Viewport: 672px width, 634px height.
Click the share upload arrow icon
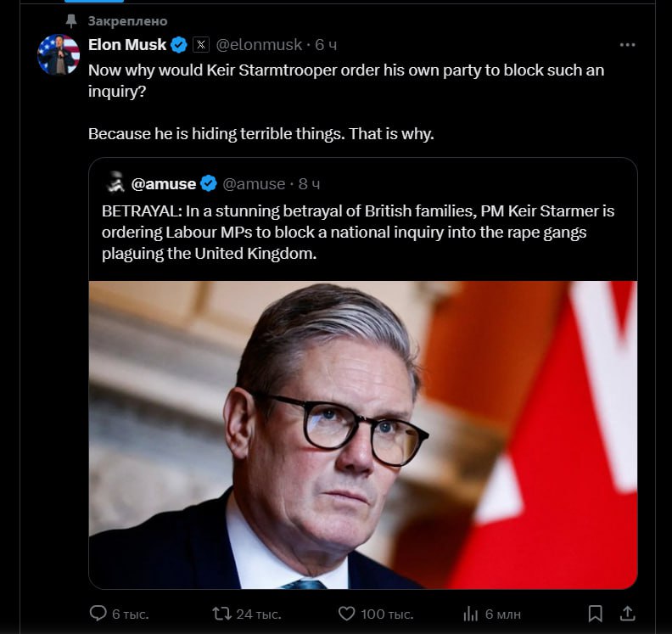pyautogui.click(x=628, y=613)
